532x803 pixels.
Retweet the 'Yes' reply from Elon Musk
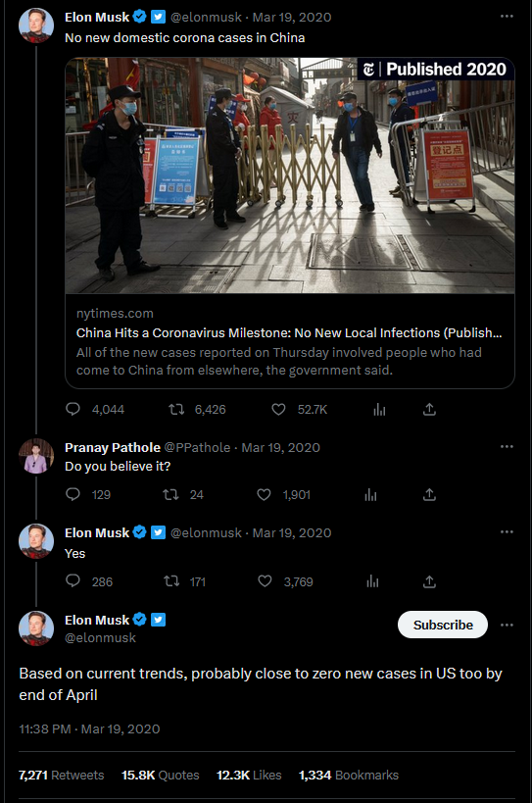[171, 581]
